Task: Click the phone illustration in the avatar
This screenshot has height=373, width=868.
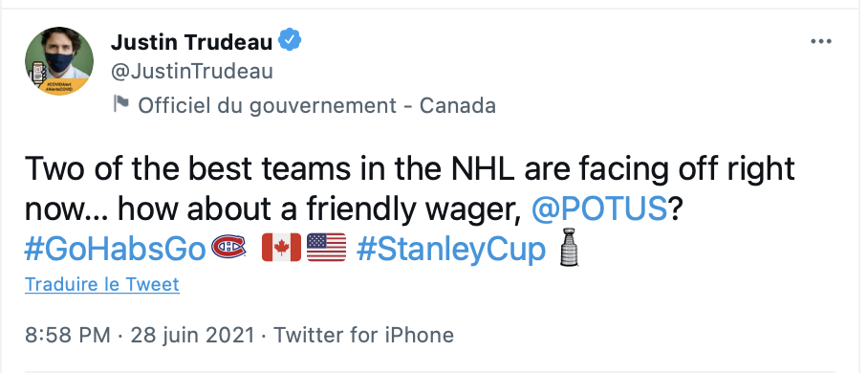Action: click(37, 72)
